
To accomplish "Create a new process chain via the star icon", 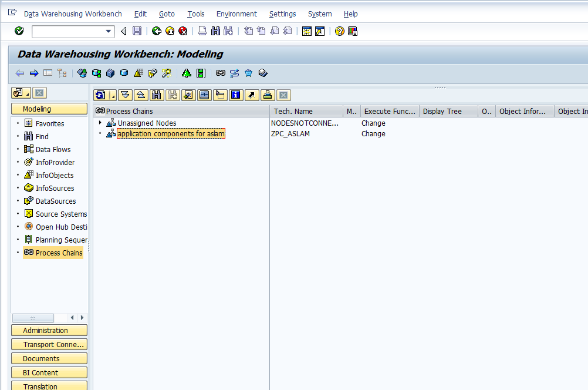I will click(x=188, y=95).
